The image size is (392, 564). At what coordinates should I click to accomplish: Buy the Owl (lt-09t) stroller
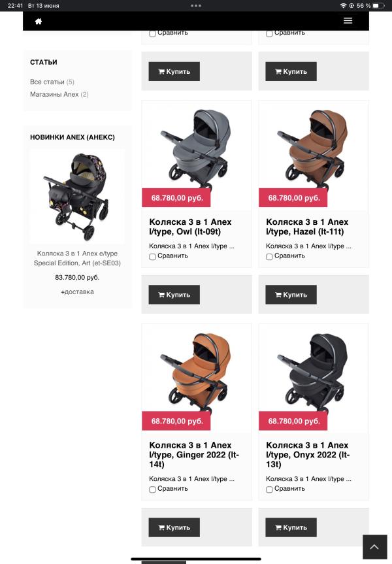pos(174,295)
